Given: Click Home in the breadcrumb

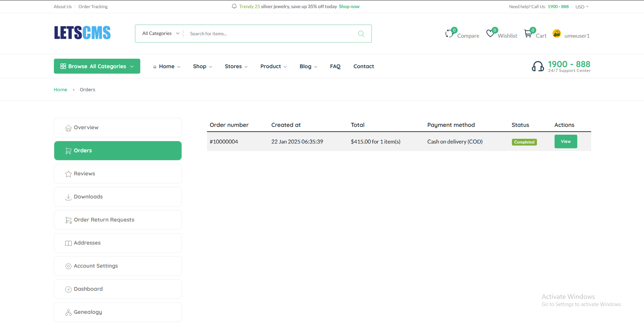Looking at the screenshot, I should (60, 90).
